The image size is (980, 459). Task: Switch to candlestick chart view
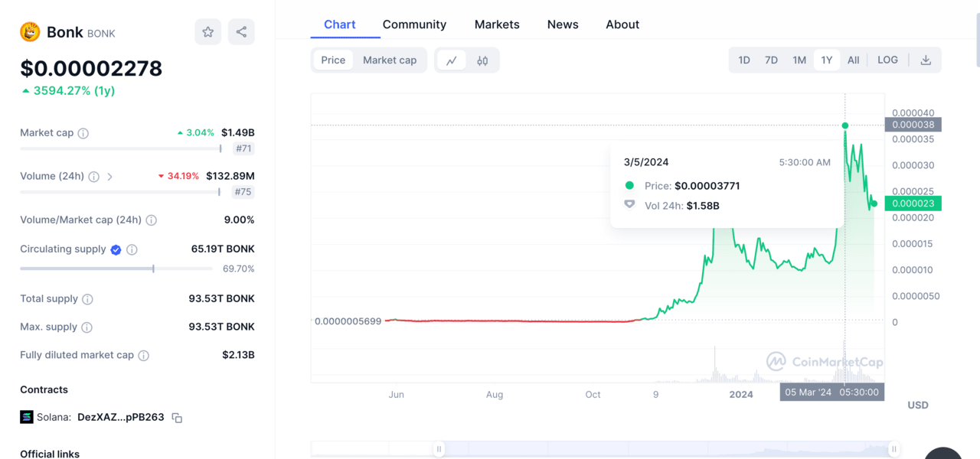coord(482,60)
